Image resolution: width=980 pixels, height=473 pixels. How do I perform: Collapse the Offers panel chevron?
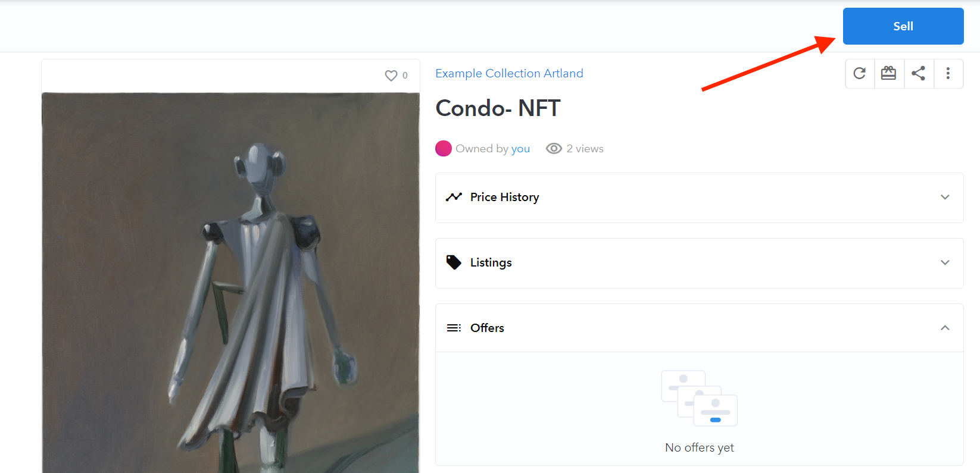tap(945, 328)
